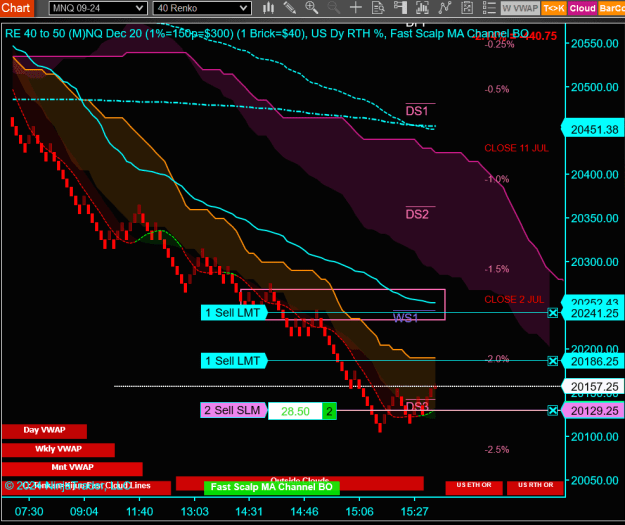The height and width of the screenshot is (525, 625).
Task: Click the 20241.25 cyan price marker
Action: 593,313
